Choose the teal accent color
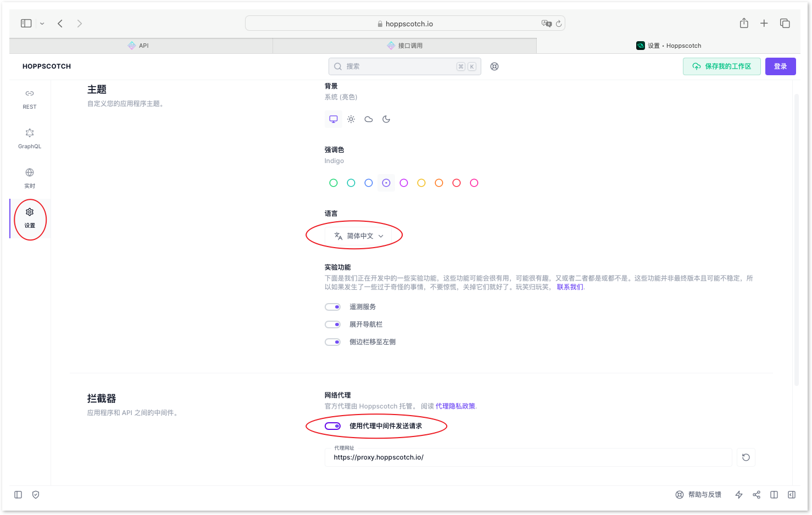The image size is (812, 515). [351, 183]
